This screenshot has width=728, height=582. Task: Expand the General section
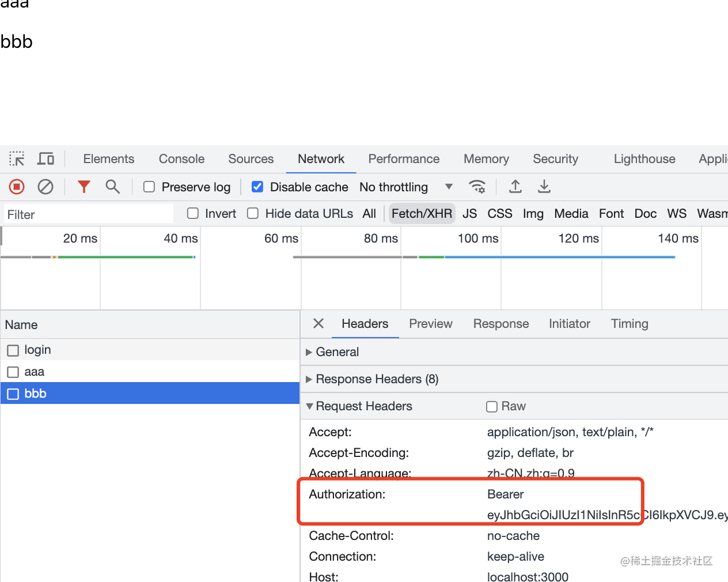point(337,352)
